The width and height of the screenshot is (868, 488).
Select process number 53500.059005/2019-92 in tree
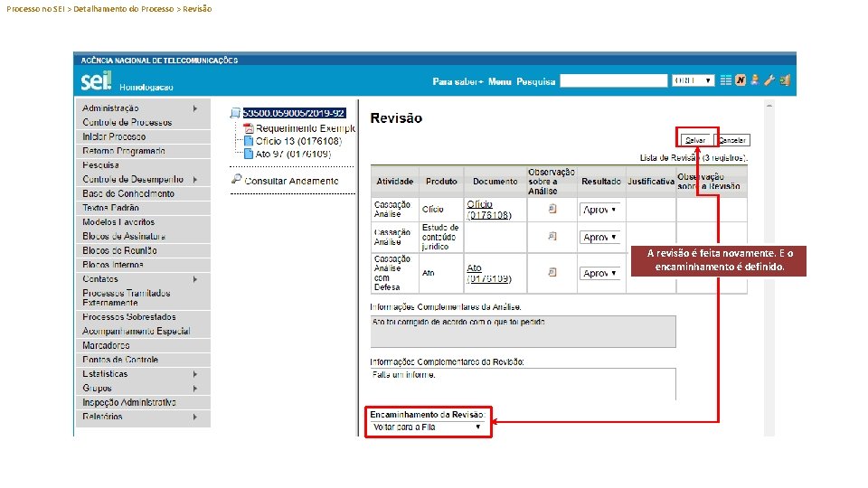coord(294,114)
